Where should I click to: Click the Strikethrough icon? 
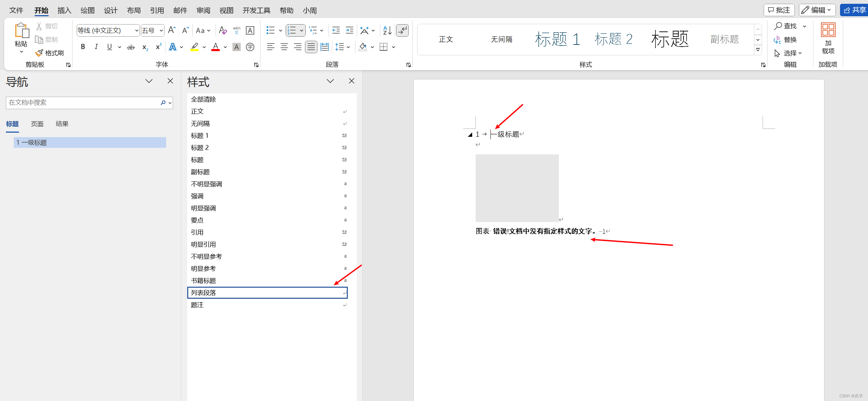(131, 47)
